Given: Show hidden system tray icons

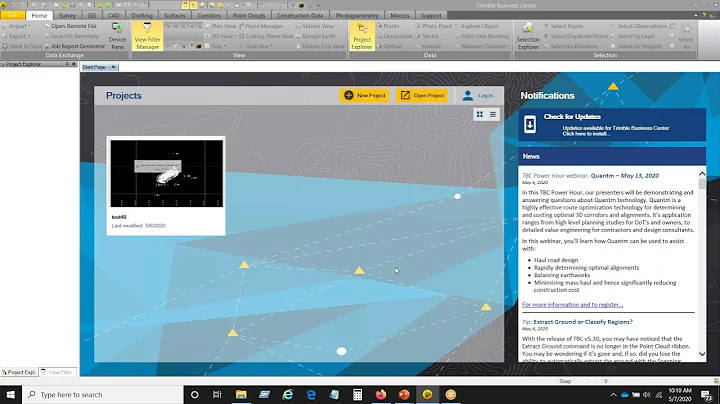Looking at the screenshot, I should pos(613,394).
